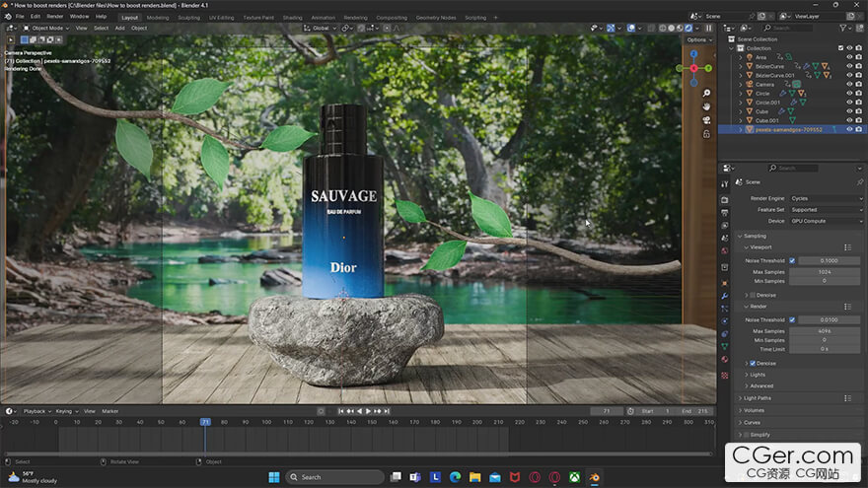The image size is (868, 488).
Task: Open the Output properties tab icon
Action: [725, 213]
